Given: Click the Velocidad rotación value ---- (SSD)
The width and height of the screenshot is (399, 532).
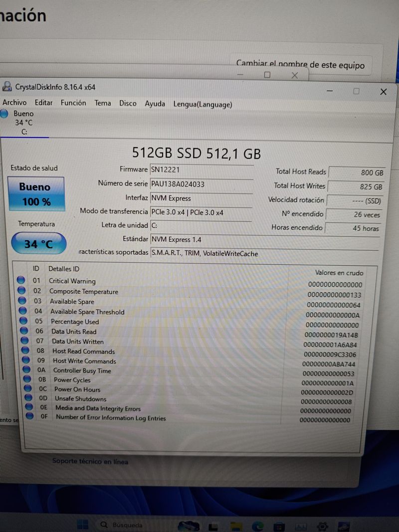Looking at the screenshot, I should coord(355,200).
